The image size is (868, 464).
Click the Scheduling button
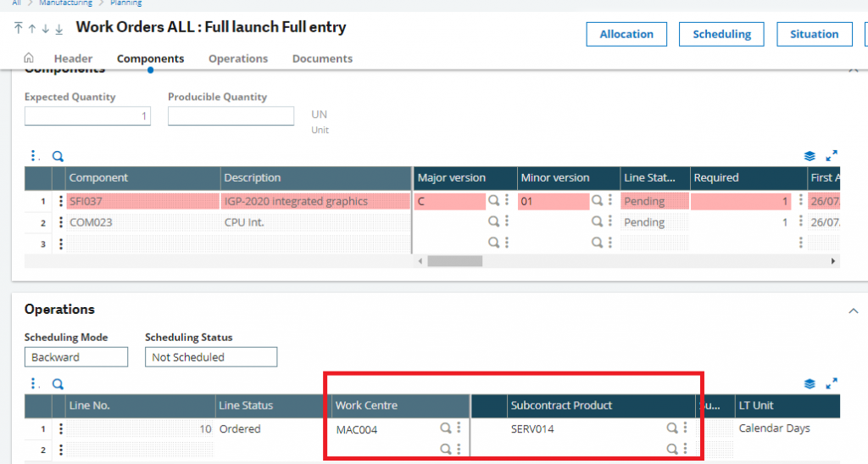(721, 34)
